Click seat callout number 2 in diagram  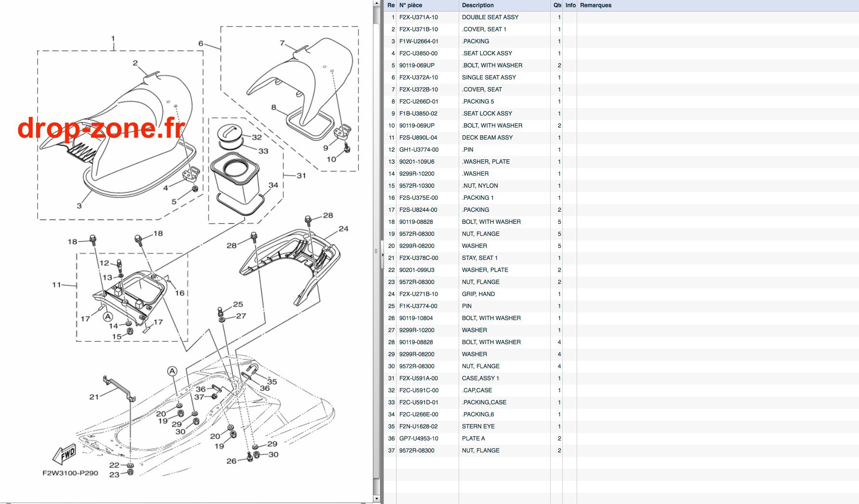[135, 63]
